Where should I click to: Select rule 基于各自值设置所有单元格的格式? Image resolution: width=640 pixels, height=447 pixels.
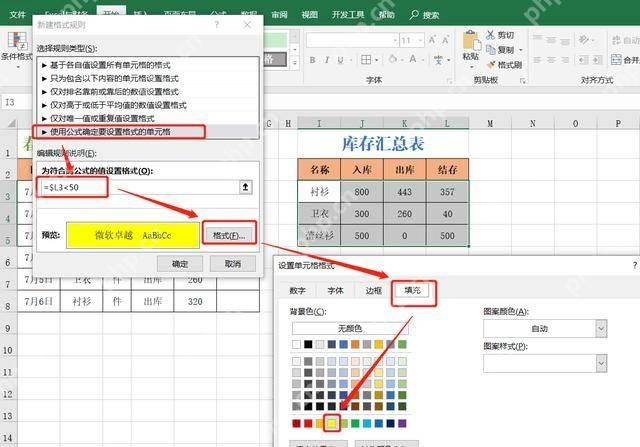tap(148, 65)
